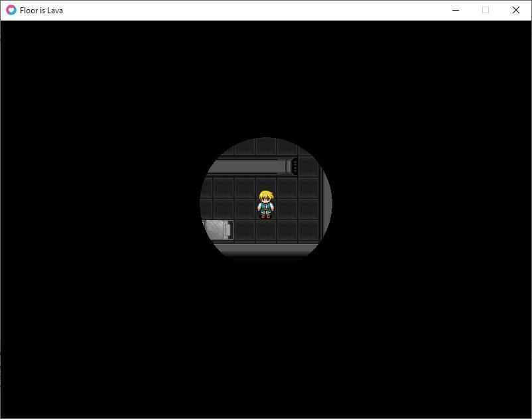Click the blonde player character
Screen dimensions: 532x419
[266, 204]
